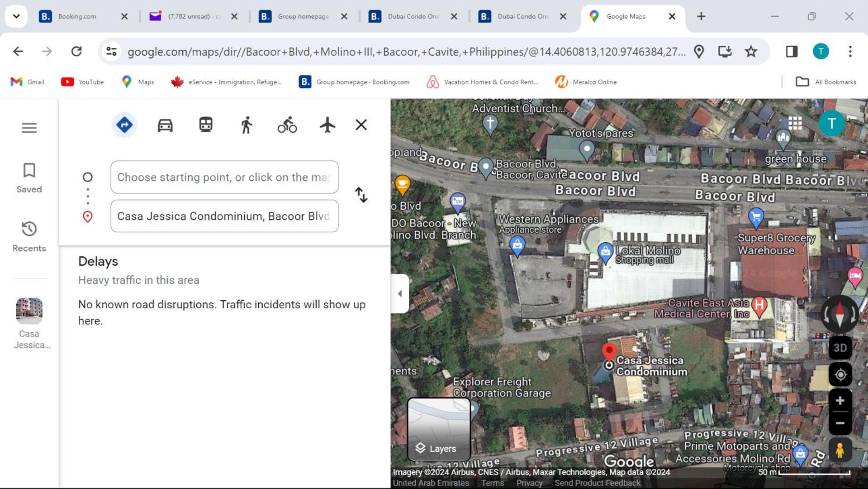This screenshot has height=489, width=868.
Task: Reset map compass orientation
Action: [x=840, y=314]
